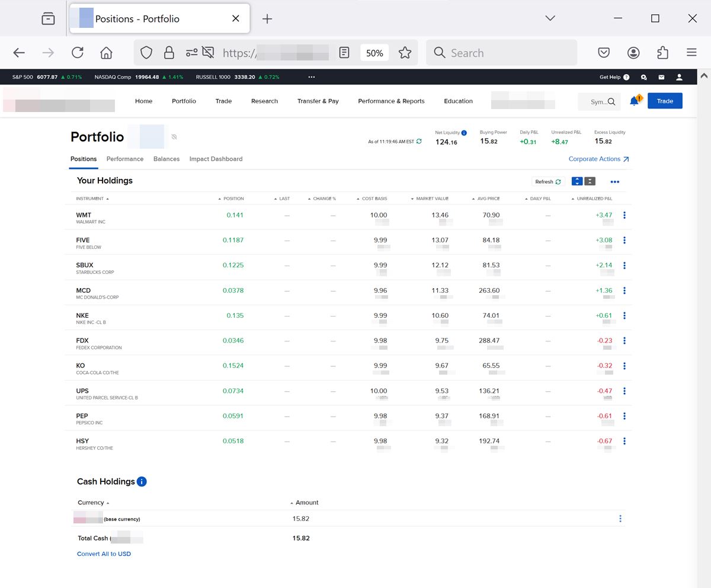Viewport: 711px width, 588px height.
Task: Open the Get Help question icon
Action: pos(626,77)
